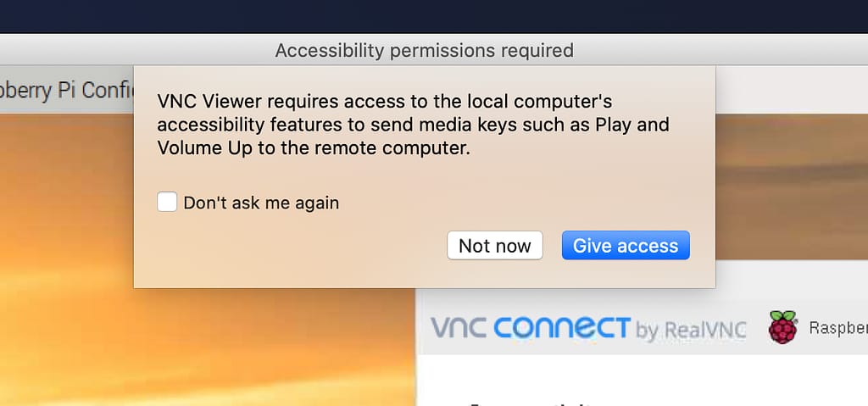The width and height of the screenshot is (868, 406).
Task: Click the 'by RealVNC' branding text
Action: point(690,330)
